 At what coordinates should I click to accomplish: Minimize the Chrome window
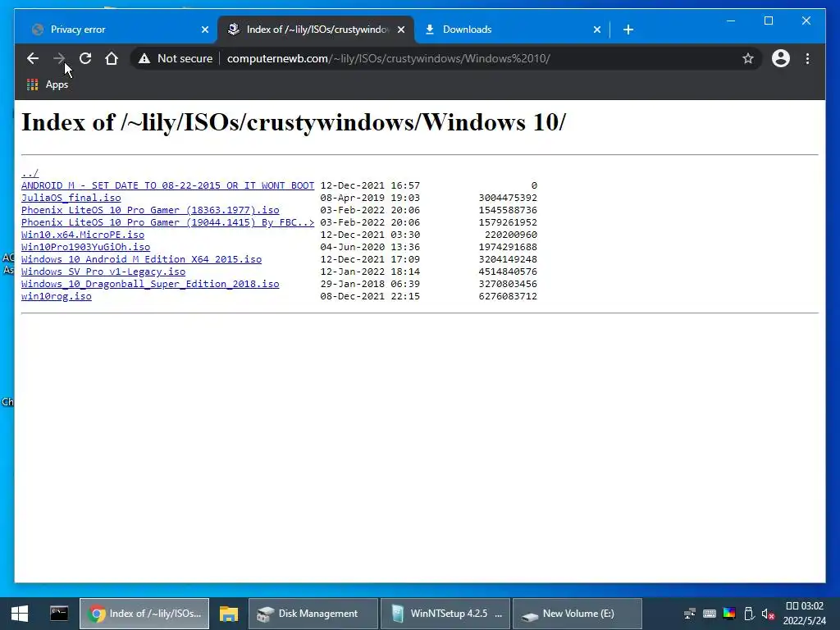tap(731, 21)
